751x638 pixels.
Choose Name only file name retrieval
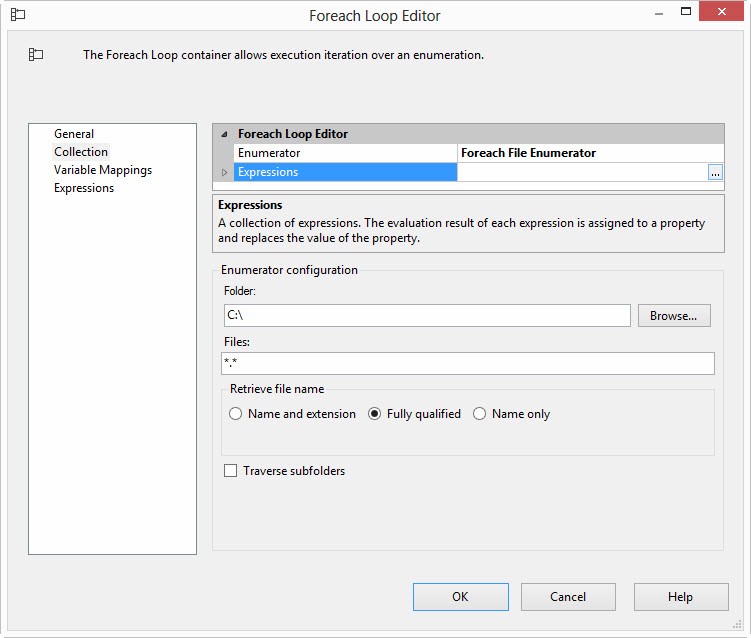(480, 414)
